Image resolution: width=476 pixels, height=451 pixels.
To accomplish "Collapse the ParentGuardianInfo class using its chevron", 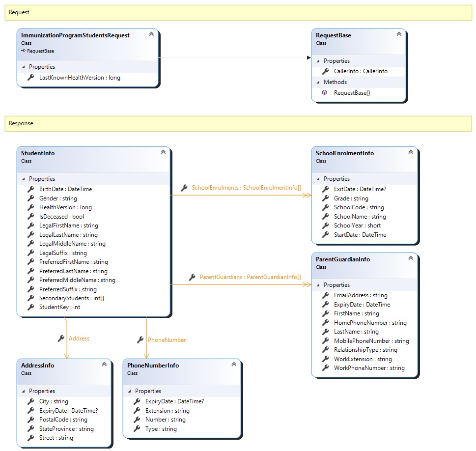I will click(411, 258).
